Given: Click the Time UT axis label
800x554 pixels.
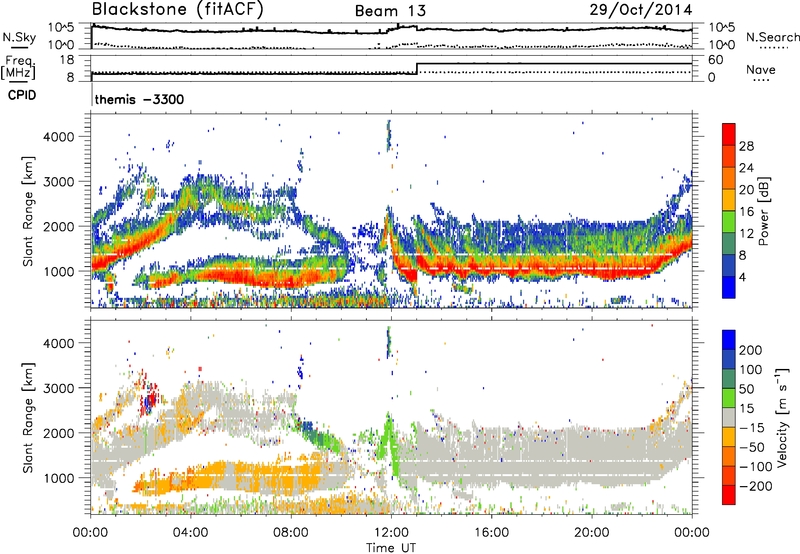Looking at the screenshot, I should pyautogui.click(x=391, y=548).
